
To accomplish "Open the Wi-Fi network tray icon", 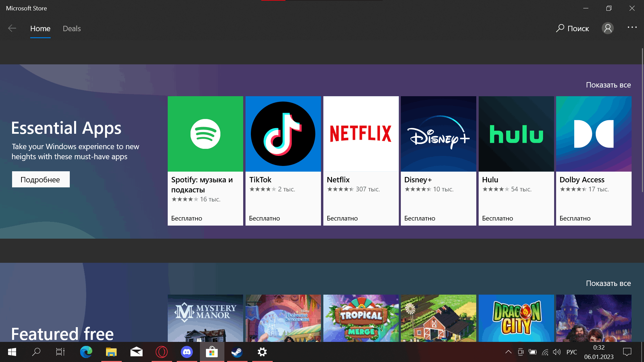I will (545, 352).
